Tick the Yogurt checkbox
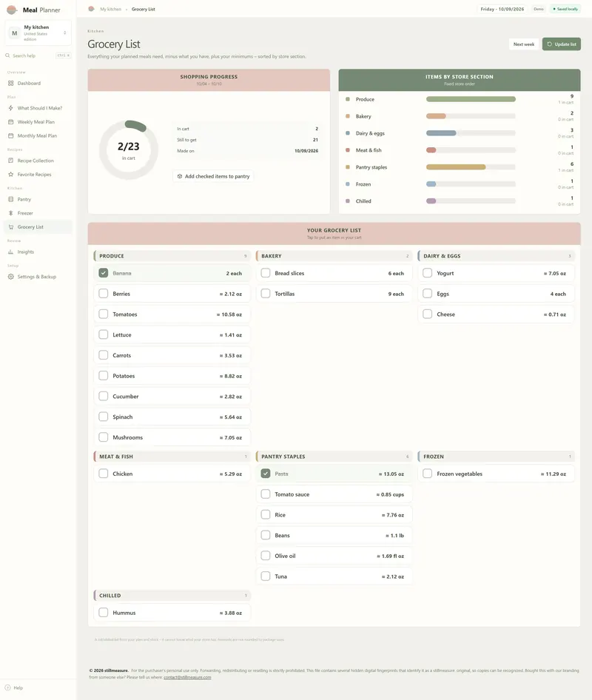The image size is (592, 700). pos(427,273)
